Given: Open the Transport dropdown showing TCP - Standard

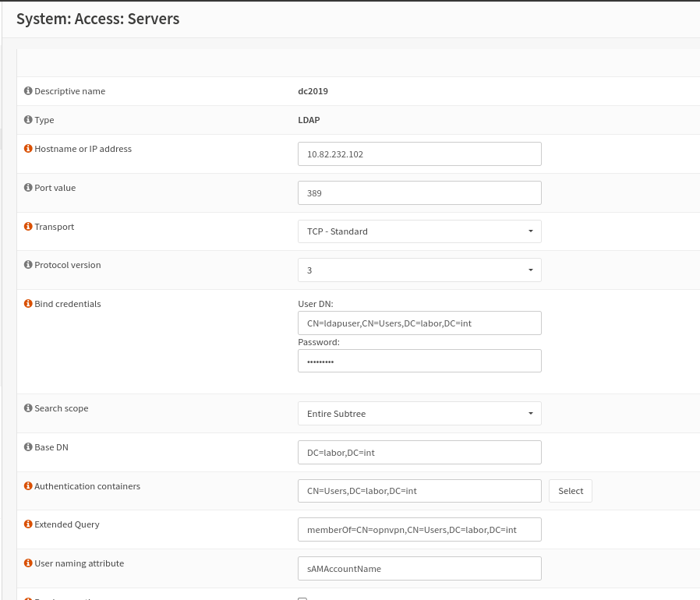Looking at the screenshot, I should pos(419,231).
